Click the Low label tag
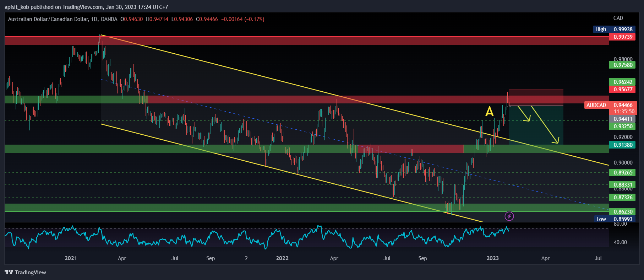Image resolution: width=644 pixels, height=280 pixels. pyautogui.click(x=601, y=219)
